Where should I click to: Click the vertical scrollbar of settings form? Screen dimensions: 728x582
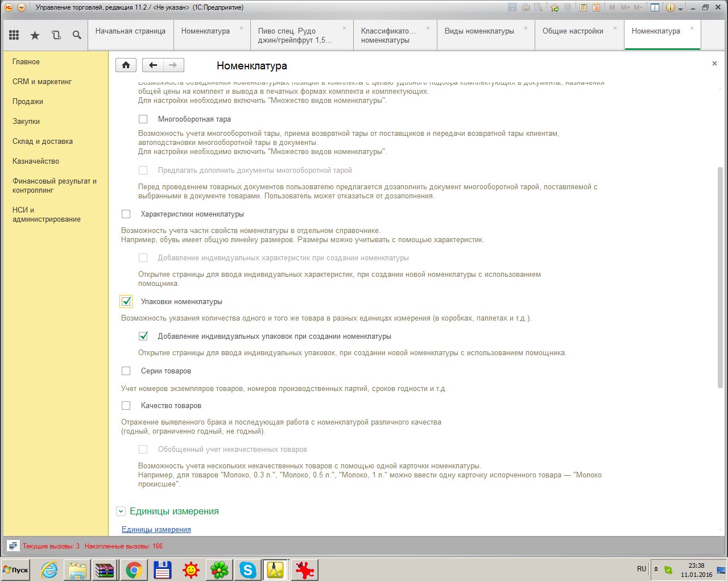719,278
